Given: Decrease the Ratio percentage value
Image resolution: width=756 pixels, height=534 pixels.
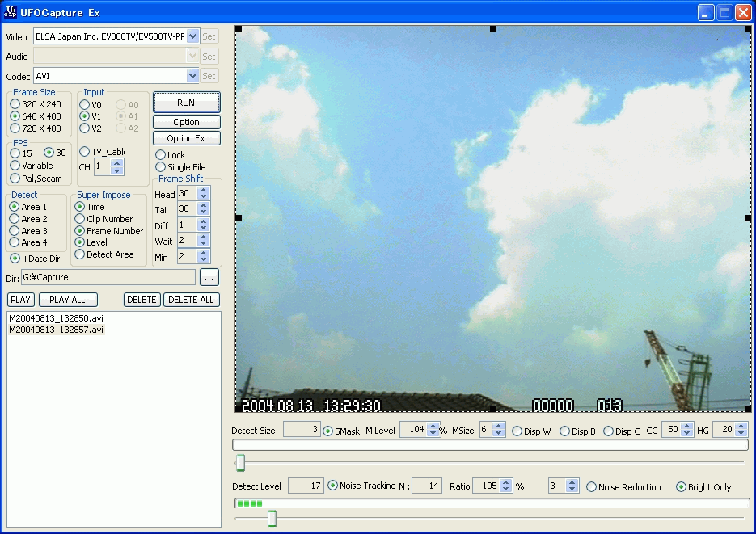Looking at the screenshot, I should tap(506, 490).
